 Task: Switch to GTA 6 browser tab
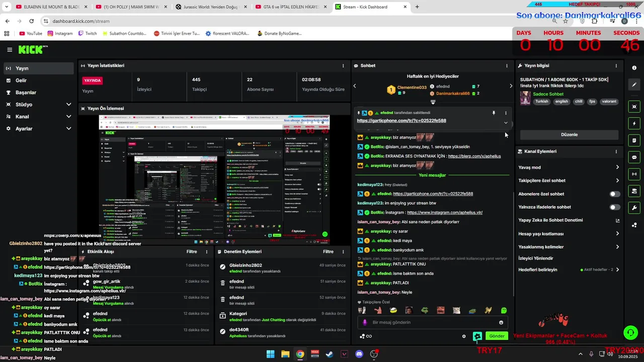click(291, 7)
